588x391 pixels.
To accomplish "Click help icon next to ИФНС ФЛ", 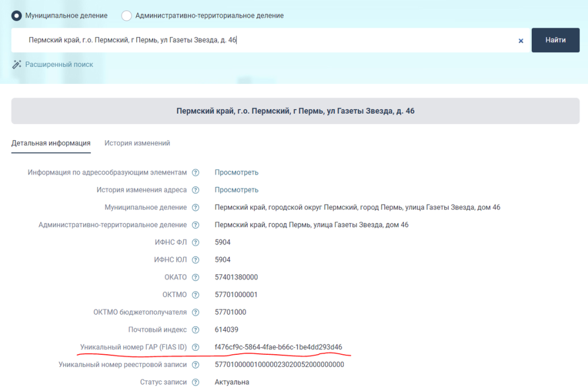I will pyautogui.click(x=196, y=242).
